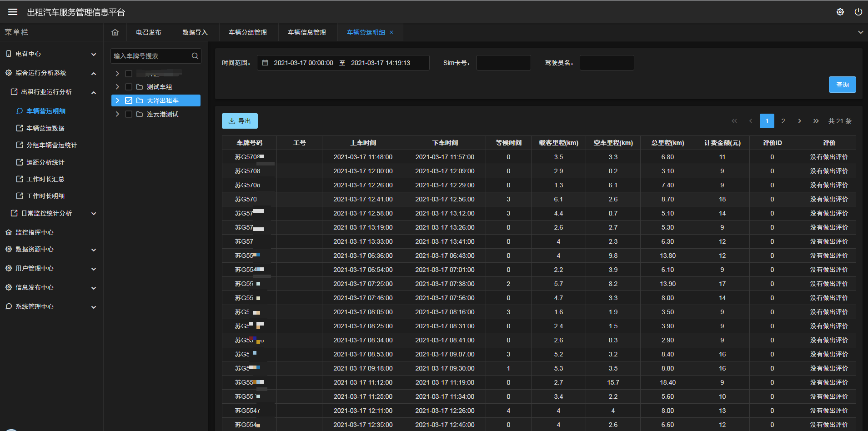Viewport: 868px width, 431px height.
Task: Click the search magnifier in plate search
Action: pos(195,56)
